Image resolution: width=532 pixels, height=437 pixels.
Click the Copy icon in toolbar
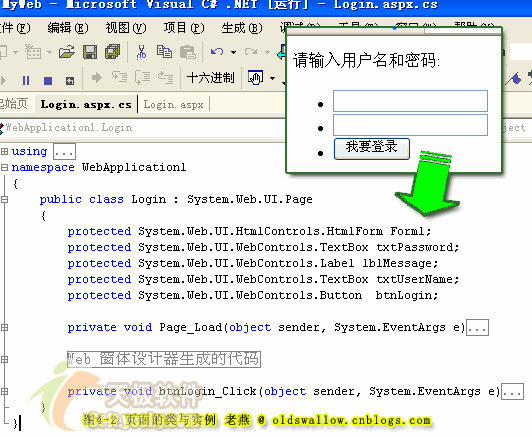[x=165, y=52]
